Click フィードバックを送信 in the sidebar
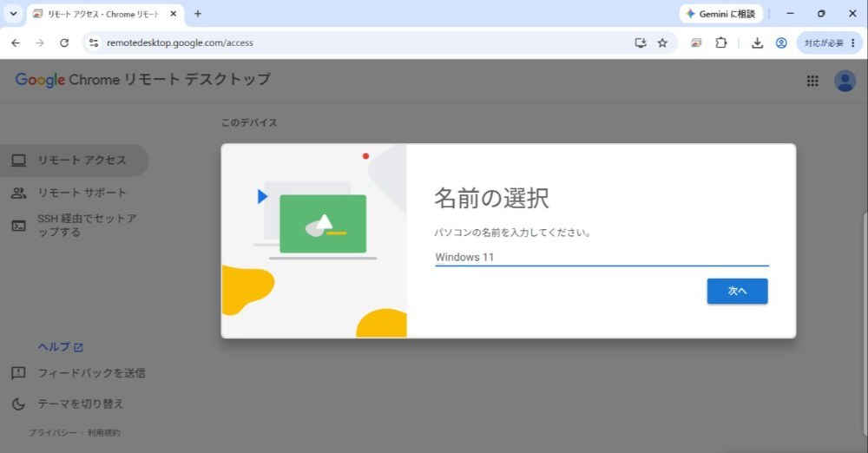Image resolution: width=868 pixels, height=453 pixels. tap(79, 372)
